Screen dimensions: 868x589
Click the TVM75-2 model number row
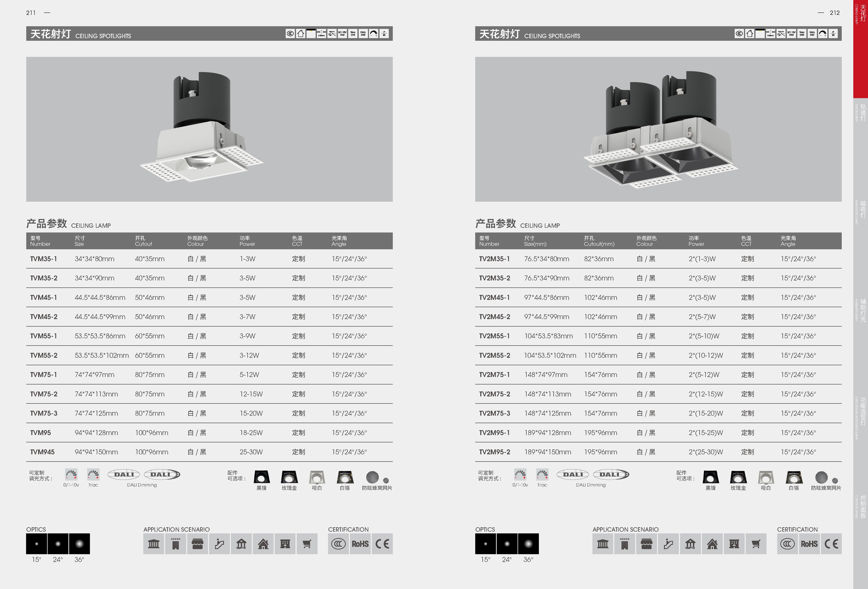coord(44,394)
